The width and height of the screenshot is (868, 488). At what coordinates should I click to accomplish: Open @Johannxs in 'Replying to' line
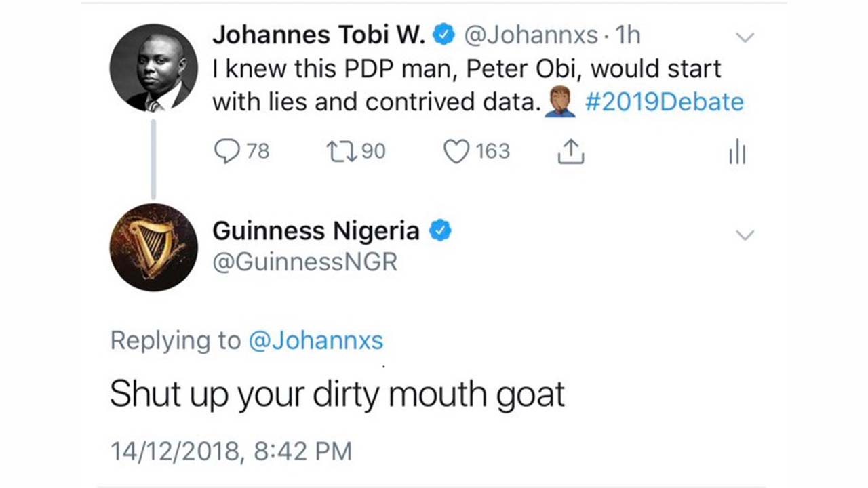click(x=316, y=340)
